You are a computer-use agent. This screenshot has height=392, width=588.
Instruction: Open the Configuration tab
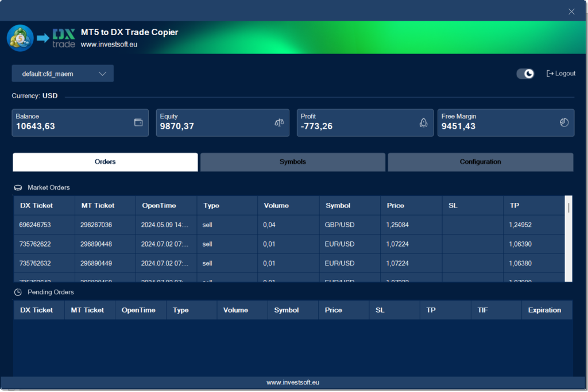480,162
